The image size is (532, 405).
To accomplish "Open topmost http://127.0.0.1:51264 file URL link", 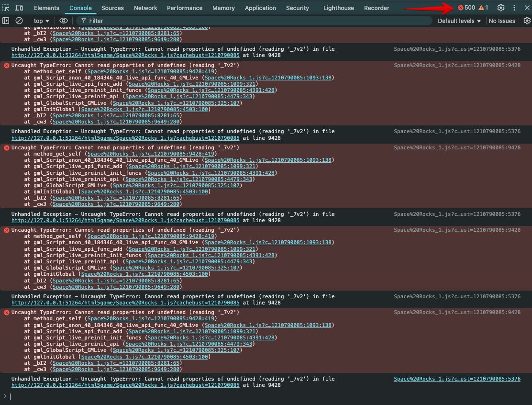I will pyautogui.click(x=125, y=56).
